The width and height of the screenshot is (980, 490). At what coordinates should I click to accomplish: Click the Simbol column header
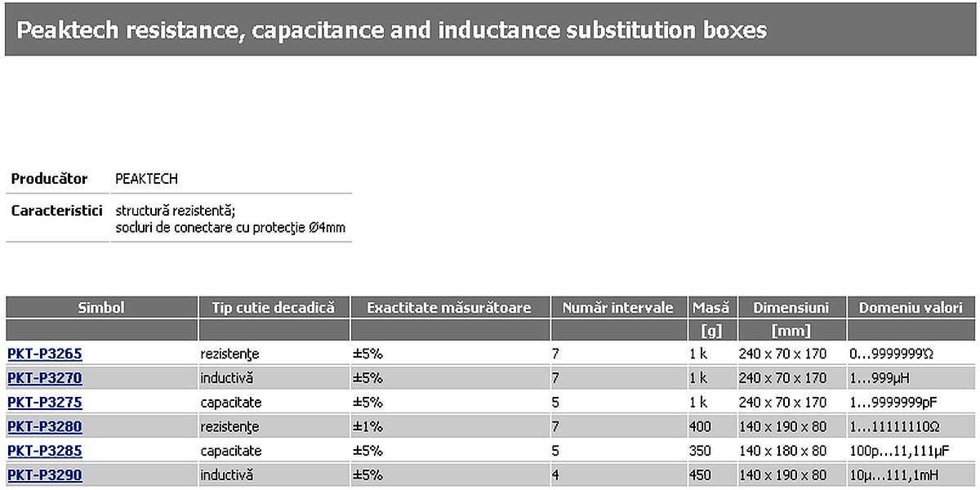101,308
